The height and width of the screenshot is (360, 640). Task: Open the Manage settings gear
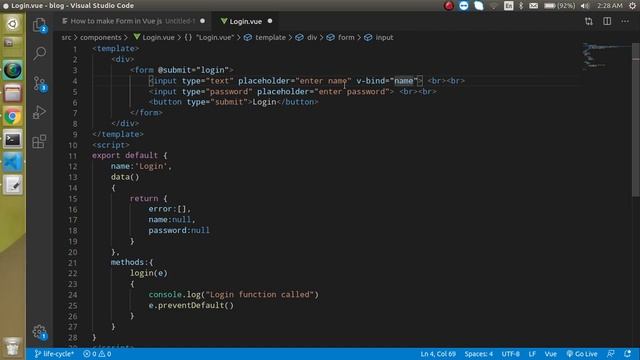click(x=40, y=332)
